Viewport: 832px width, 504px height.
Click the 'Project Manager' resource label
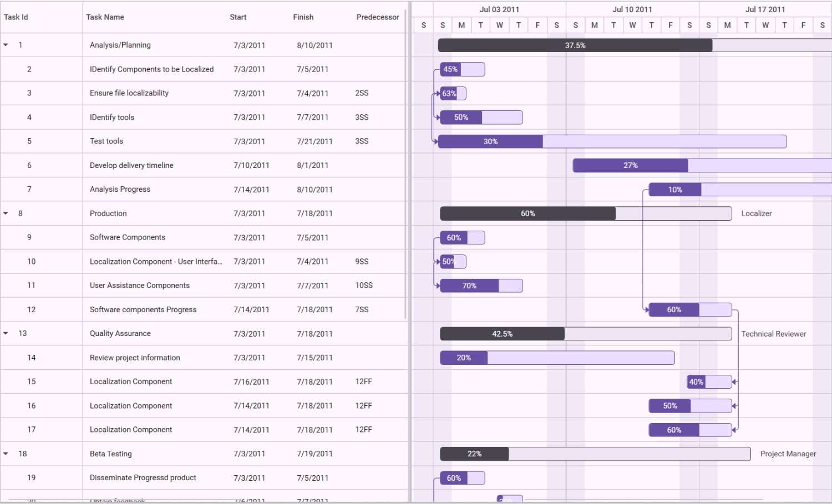pos(788,454)
